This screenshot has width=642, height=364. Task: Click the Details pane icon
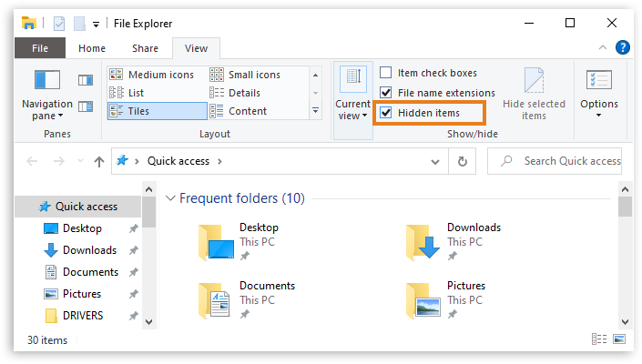tap(86, 107)
